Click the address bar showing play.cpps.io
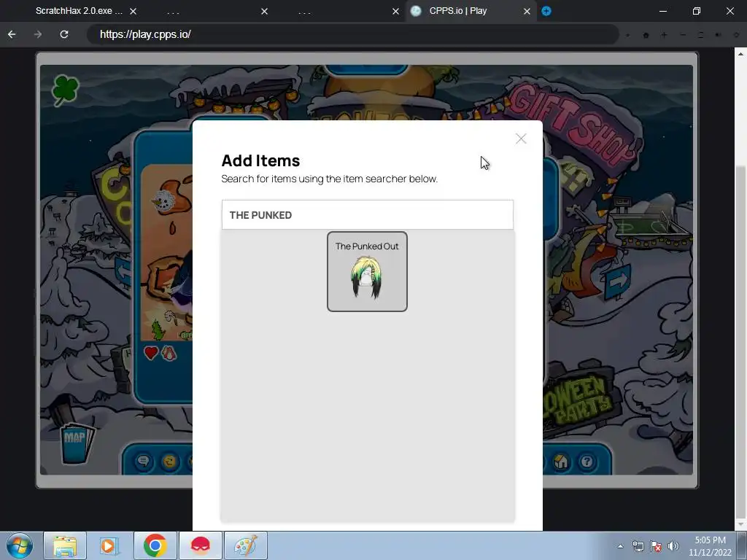The image size is (747, 560). [352, 34]
